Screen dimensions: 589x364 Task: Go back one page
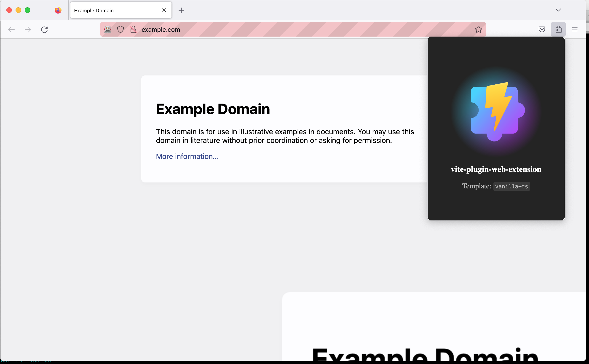click(x=11, y=30)
